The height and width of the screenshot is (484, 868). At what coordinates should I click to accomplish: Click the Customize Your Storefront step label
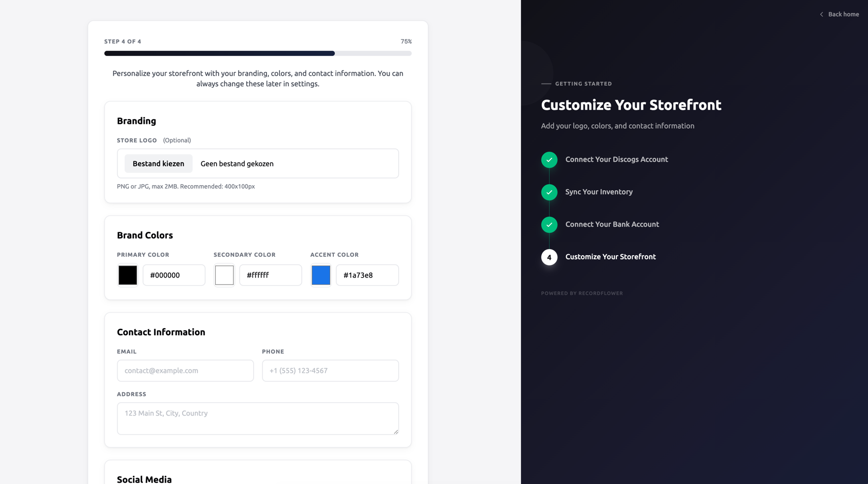coord(610,257)
